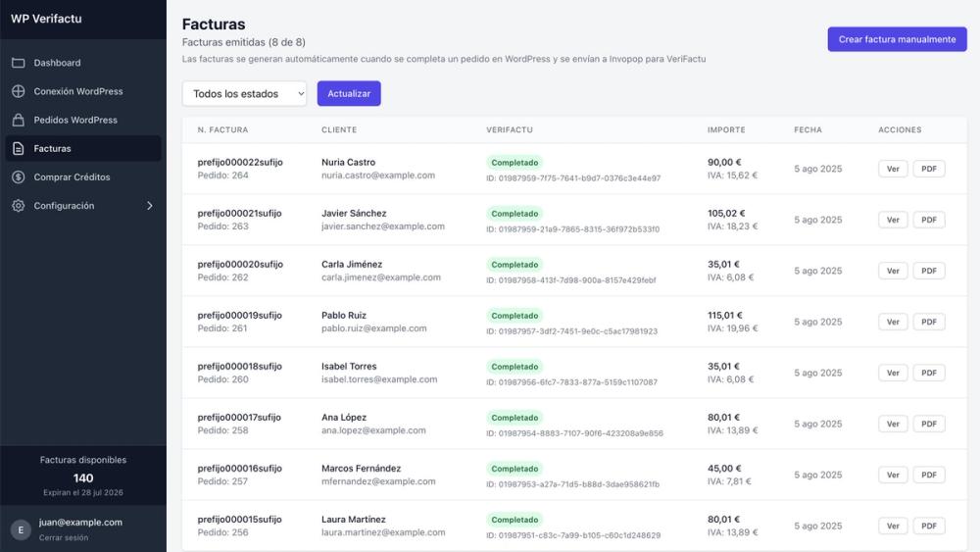Click the Dashboard folder icon
Viewport: 980px width, 552px height.
[18, 63]
